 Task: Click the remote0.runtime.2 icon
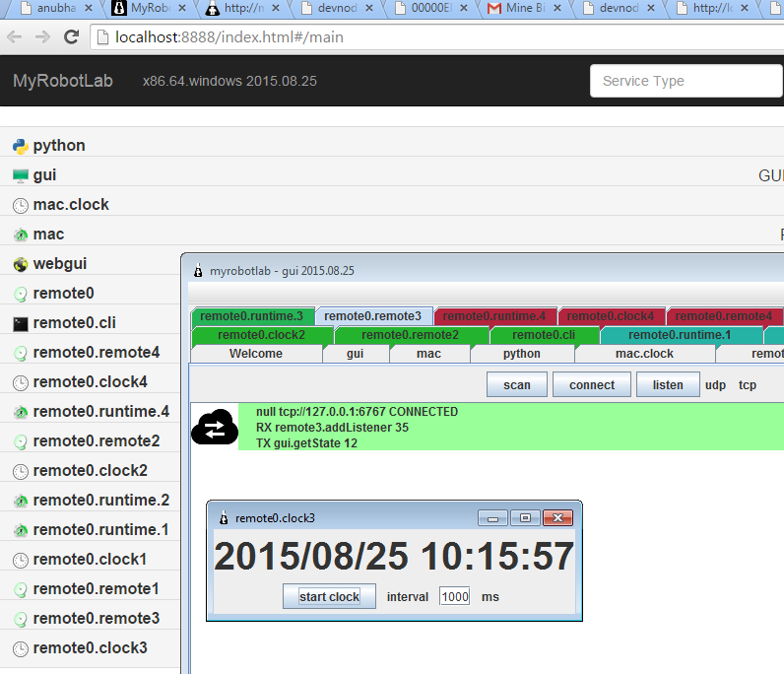click(x=21, y=501)
